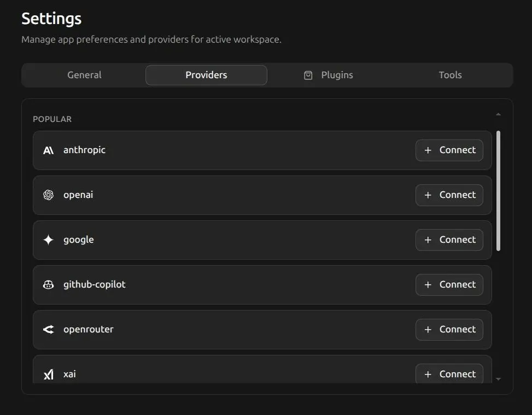Click the Anthropic logo icon

click(x=48, y=150)
